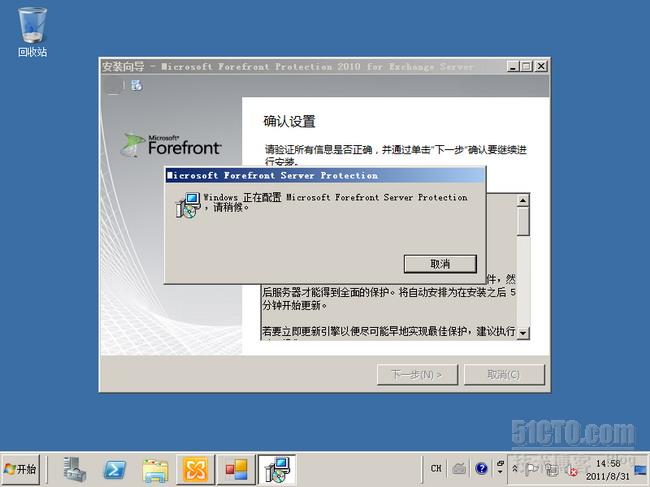Minimize the 安装向导 wizard window
The height and width of the screenshot is (487, 650).
(x=513, y=66)
